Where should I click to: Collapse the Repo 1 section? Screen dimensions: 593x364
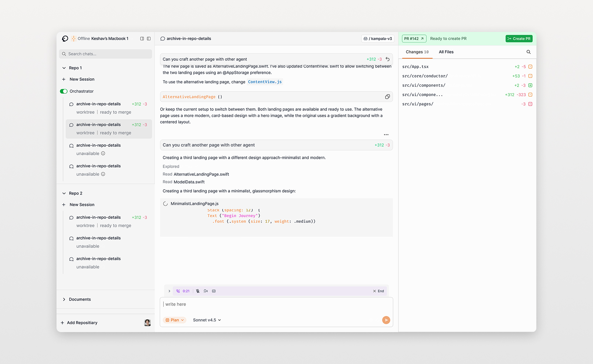tap(64, 68)
